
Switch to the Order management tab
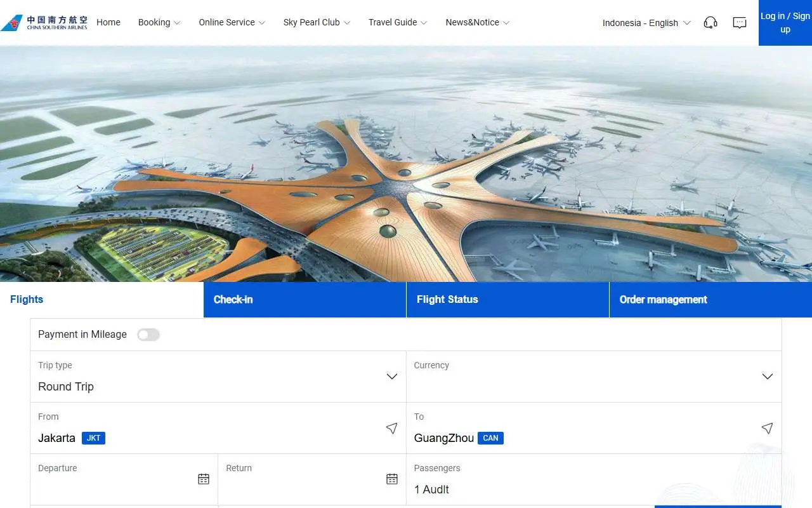pyautogui.click(x=710, y=300)
